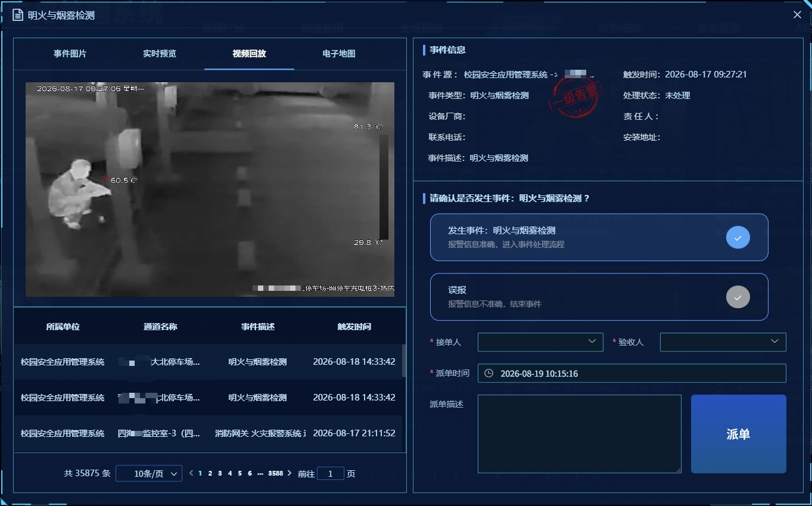Select the 视频回放 tab
The width and height of the screenshot is (812, 506).
(x=249, y=54)
